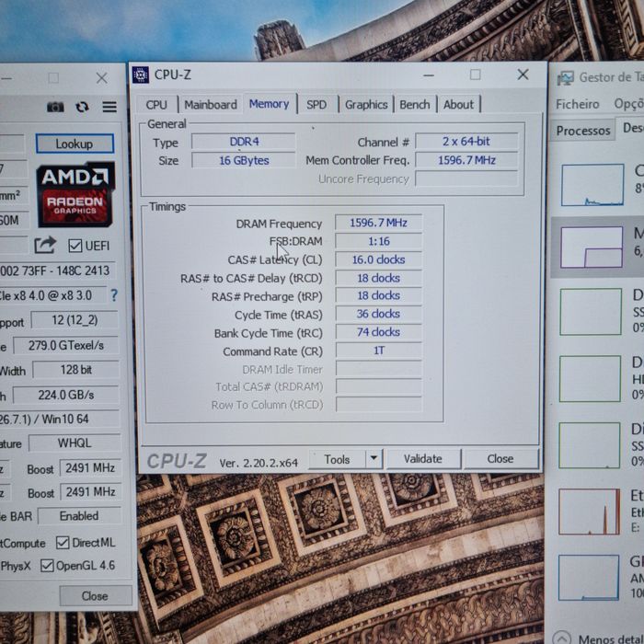Click the DDR4 memory type field

(x=244, y=142)
